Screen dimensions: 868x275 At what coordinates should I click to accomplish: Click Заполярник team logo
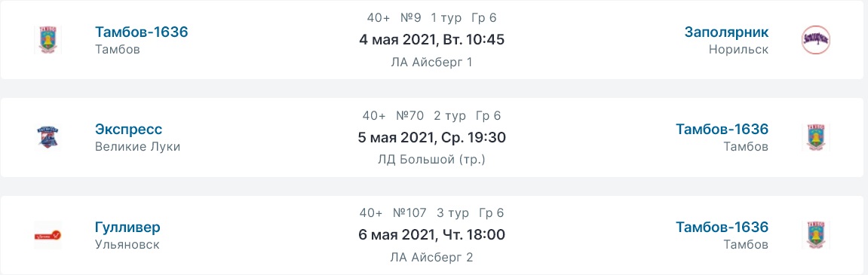pyautogui.click(x=815, y=40)
